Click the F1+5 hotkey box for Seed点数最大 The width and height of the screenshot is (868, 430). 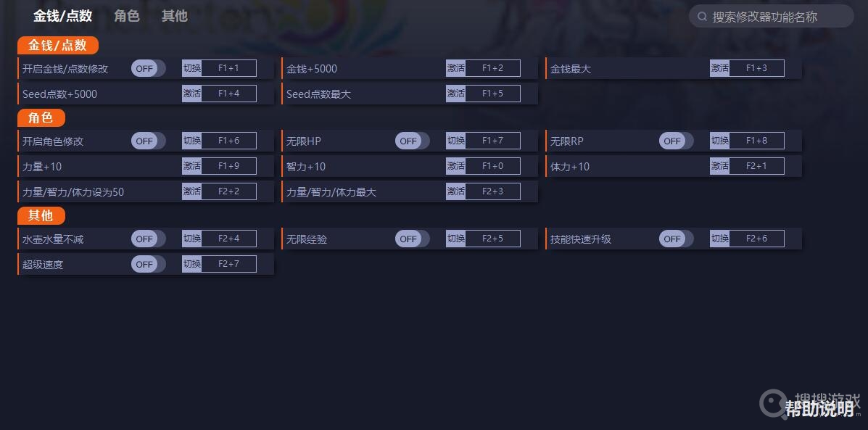tap(492, 94)
